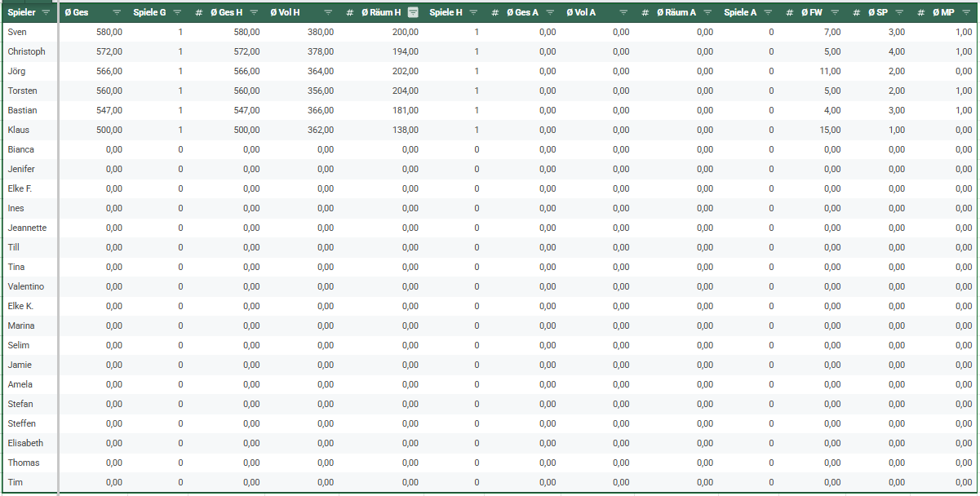Select the Klaus player name cell
Image resolution: width=980 pixels, height=496 pixels.
coord(29,130)
